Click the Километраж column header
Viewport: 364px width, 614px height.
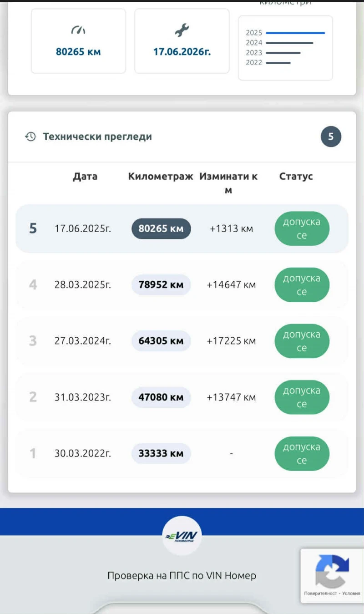pos(161,177)
